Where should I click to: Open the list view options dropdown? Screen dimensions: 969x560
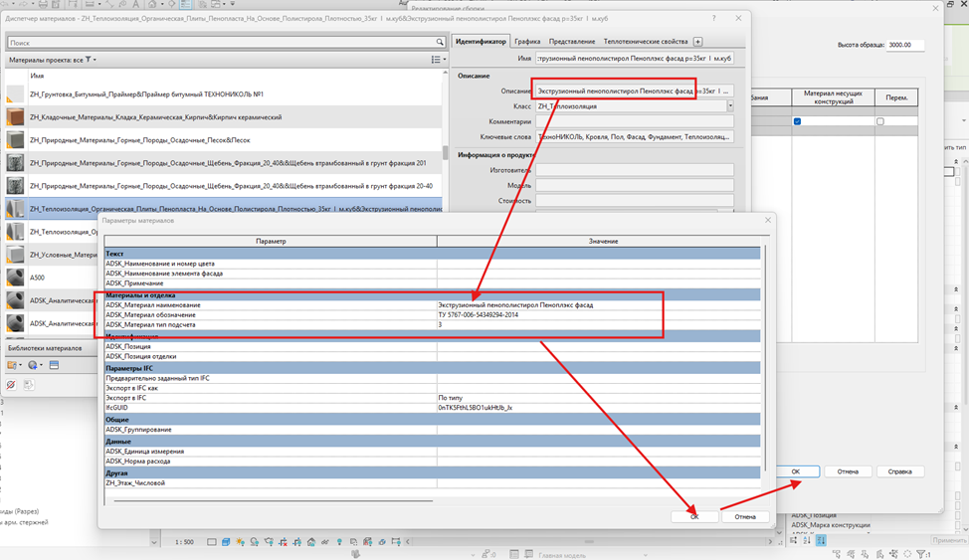tap(438, 60)
